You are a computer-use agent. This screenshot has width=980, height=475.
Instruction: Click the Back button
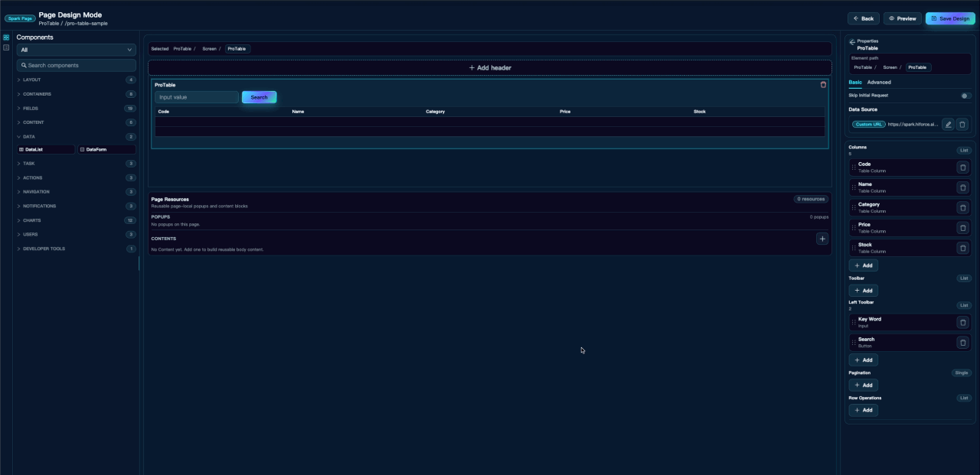864,18
